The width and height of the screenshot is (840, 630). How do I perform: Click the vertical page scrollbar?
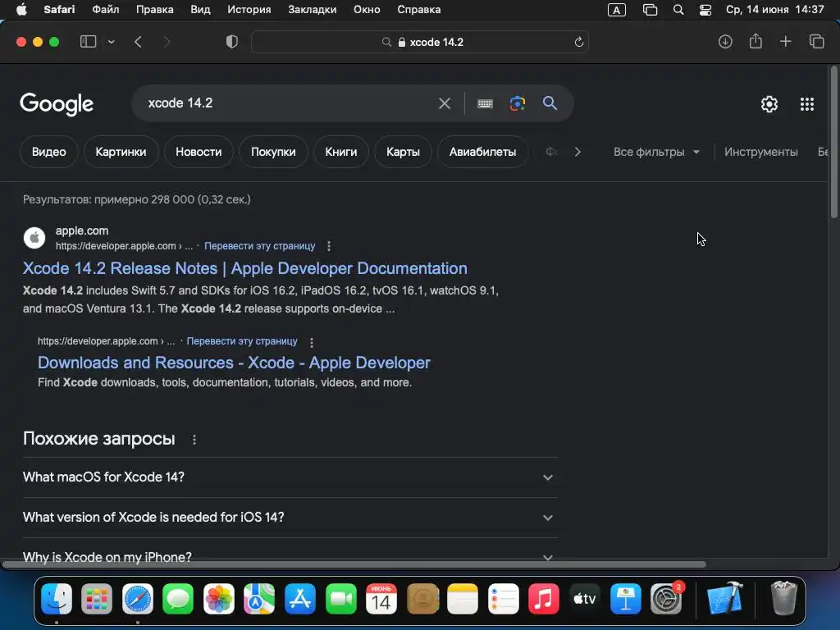tap(833, 142)
